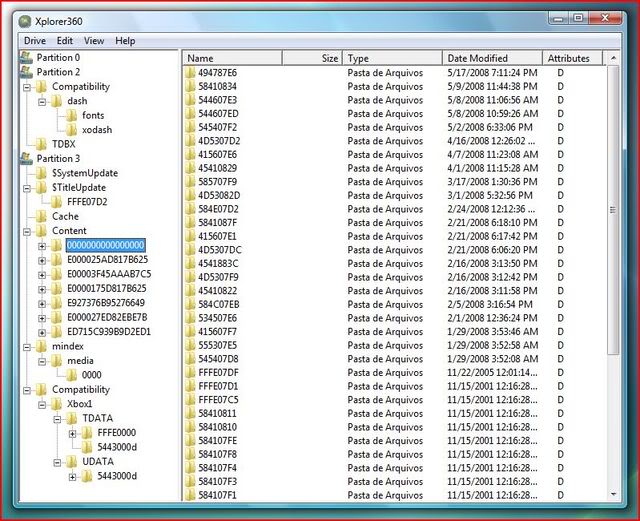Sort by the Size column header

coord(312,58)
